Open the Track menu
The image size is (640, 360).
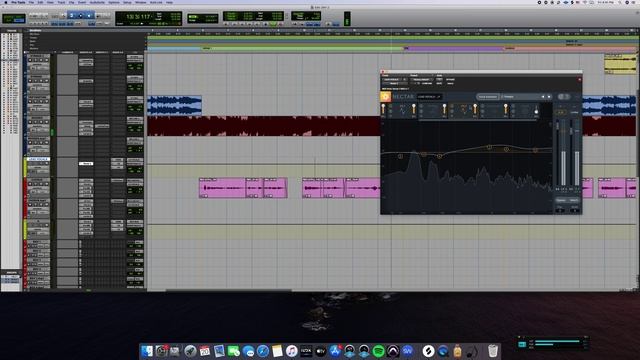coord(61,2)
